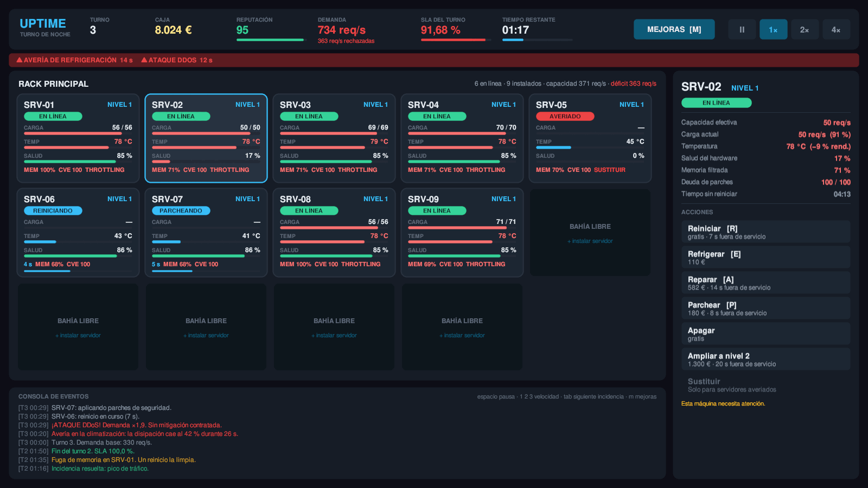The height and width of the screenshot is (488, 868).
Task: Select the SRV-01 server card
Action: (78, 138)
